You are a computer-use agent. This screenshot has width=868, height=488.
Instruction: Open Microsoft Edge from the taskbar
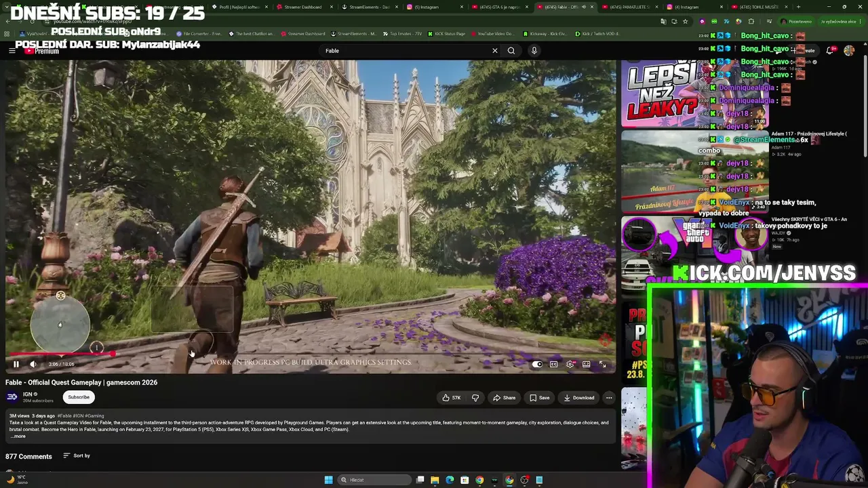[450, 480]
